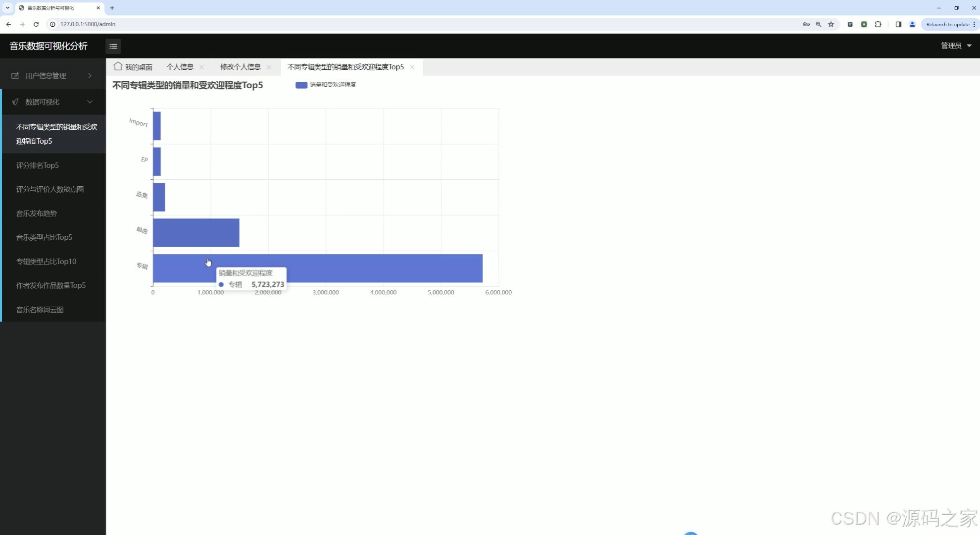Switch to 修改个人信息 tab

click(240, 67)
